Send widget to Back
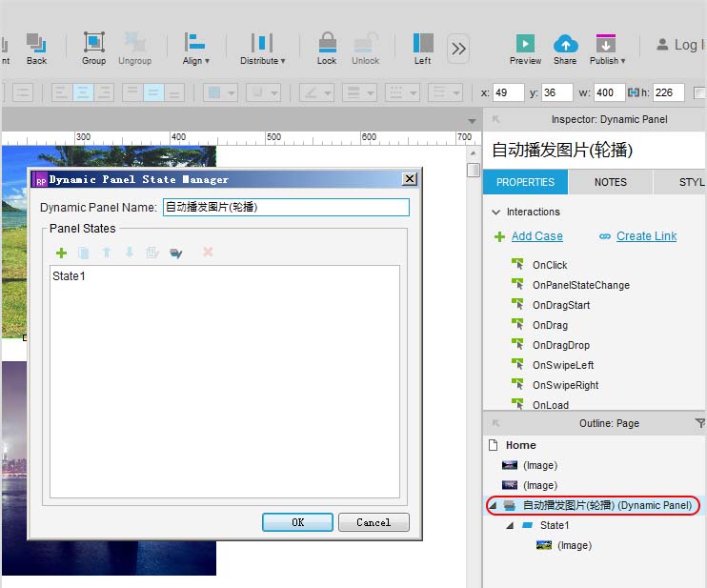707x588 pixels. point(36,48)
